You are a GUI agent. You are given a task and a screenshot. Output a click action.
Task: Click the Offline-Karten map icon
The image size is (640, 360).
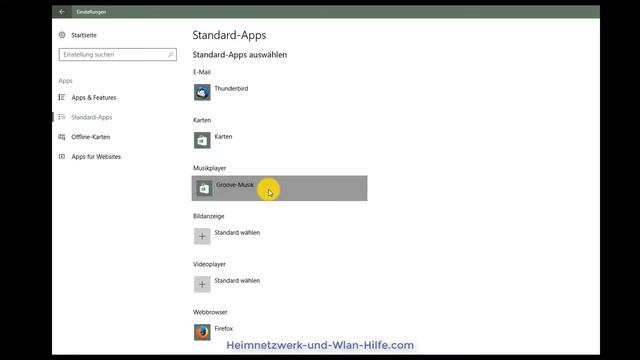(x=62, y=137)
